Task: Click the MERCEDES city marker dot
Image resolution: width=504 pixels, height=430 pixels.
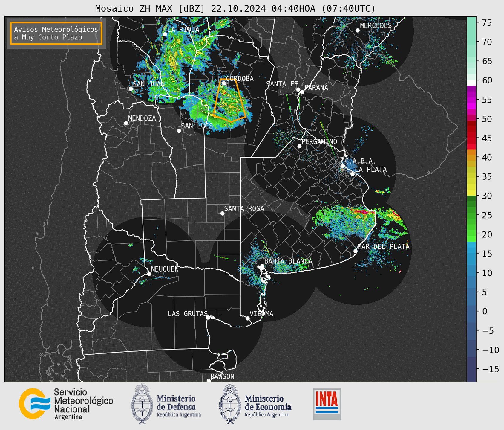Action: tap(358, 31)
